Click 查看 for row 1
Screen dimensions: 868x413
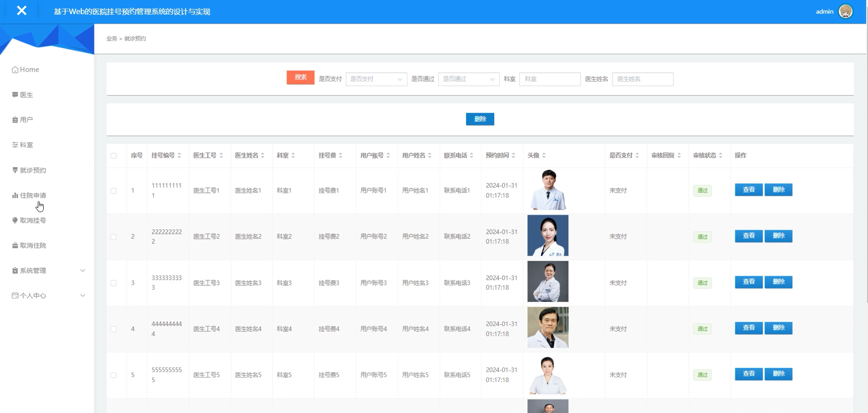749,190
